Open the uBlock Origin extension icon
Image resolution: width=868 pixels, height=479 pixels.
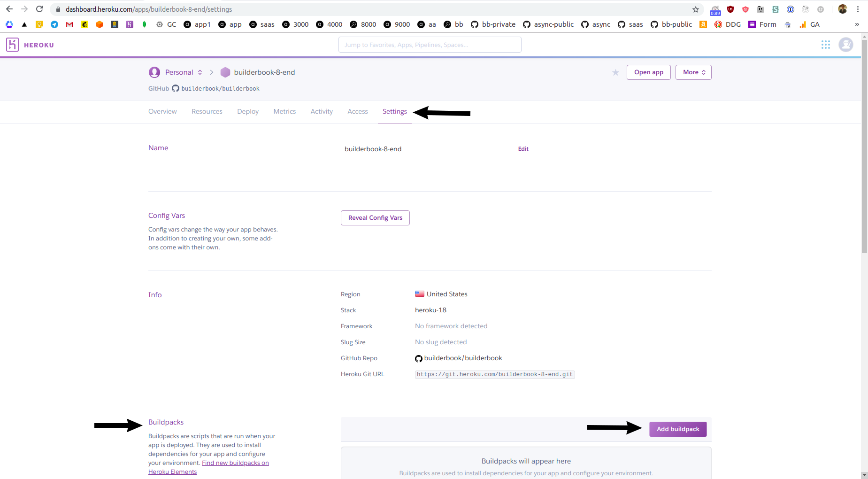click(730, 9)
